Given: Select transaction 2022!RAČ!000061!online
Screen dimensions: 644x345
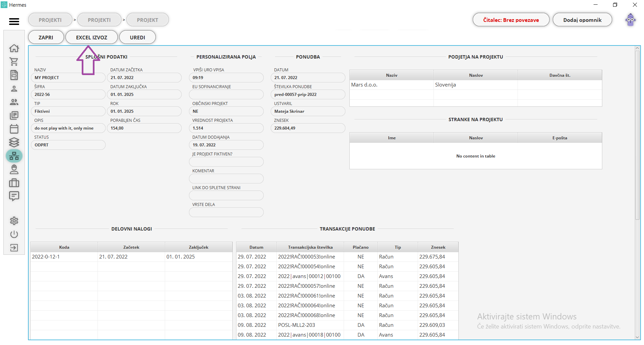Looking at the screenshot, I should 347,296.
